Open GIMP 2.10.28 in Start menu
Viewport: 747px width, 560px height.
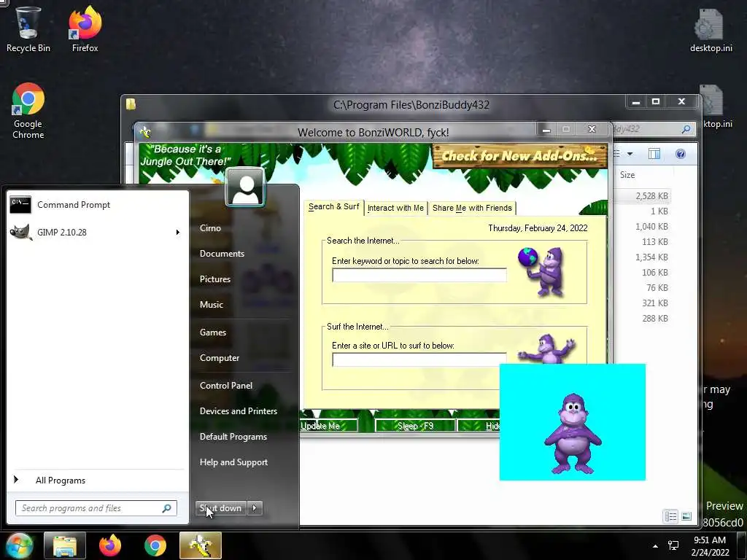tap(98, 233)
